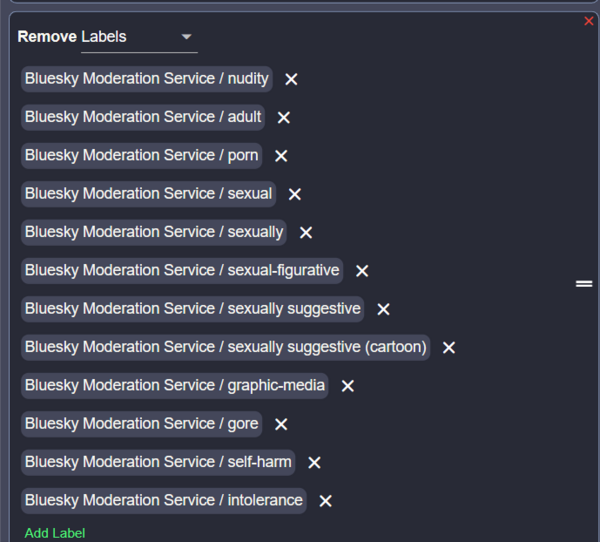Remove sexually suggestive (cartoon) label

(449, 347)
